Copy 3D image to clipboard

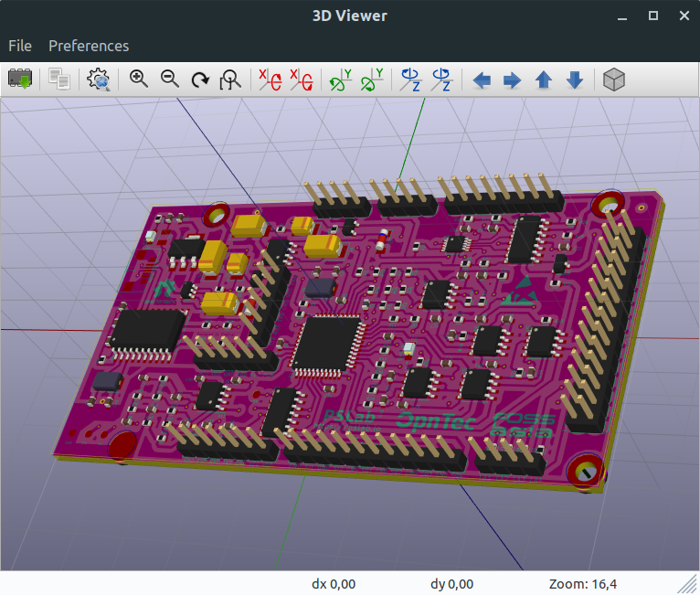[x=59, y=80]
